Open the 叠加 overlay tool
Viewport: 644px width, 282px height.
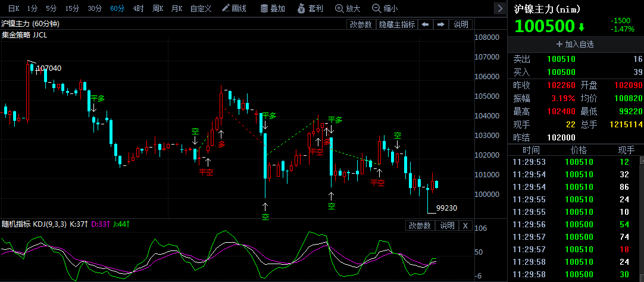[x=273, y=8]
